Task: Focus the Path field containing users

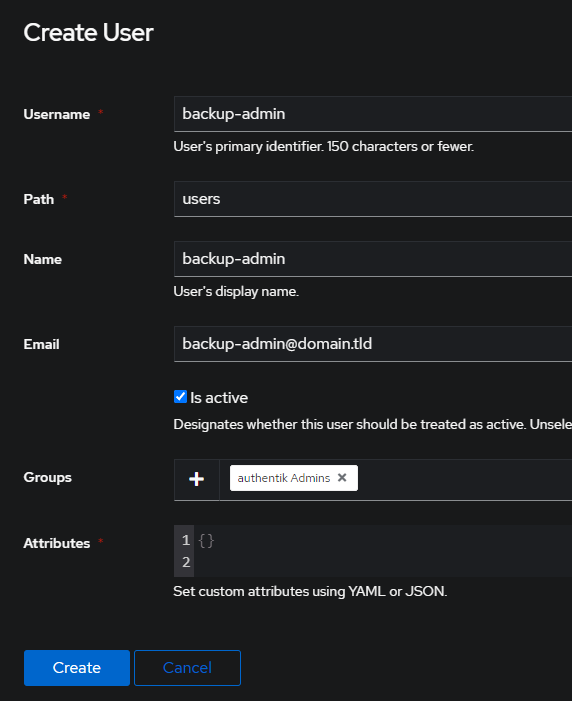Action: click(373, 199)
